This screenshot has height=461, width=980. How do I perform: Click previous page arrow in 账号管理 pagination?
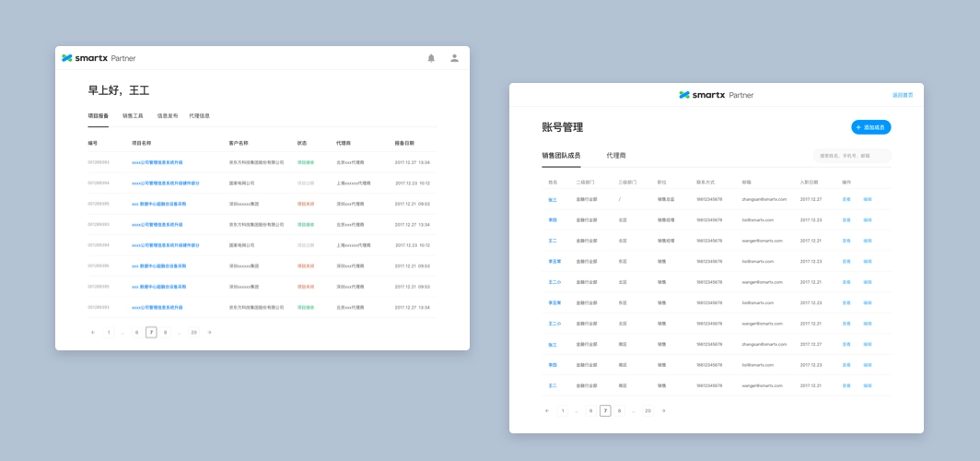547,410
